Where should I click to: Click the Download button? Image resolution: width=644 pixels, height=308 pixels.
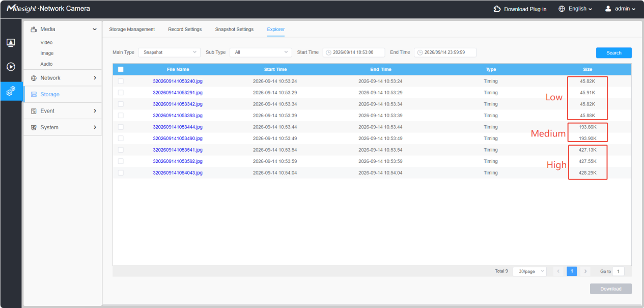click(x=611, y=289)
